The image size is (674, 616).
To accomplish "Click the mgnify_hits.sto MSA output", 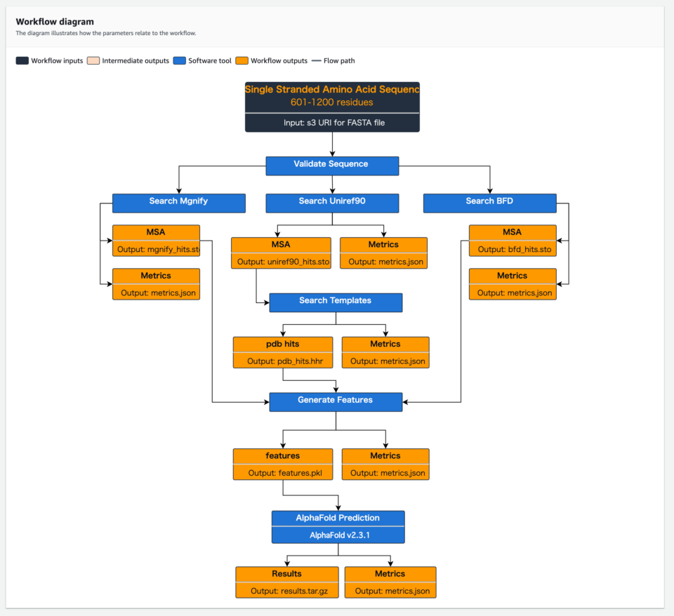I will [156, 240].
